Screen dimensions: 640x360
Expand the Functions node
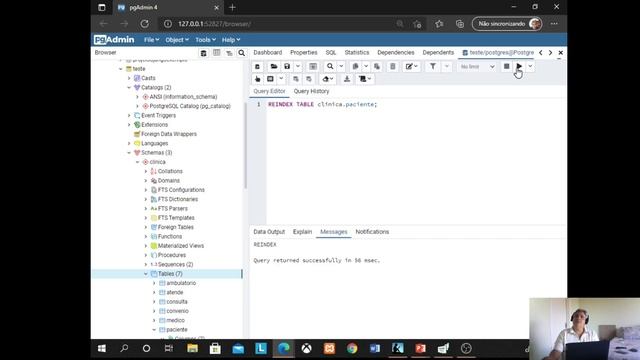[x=146, y=237]
